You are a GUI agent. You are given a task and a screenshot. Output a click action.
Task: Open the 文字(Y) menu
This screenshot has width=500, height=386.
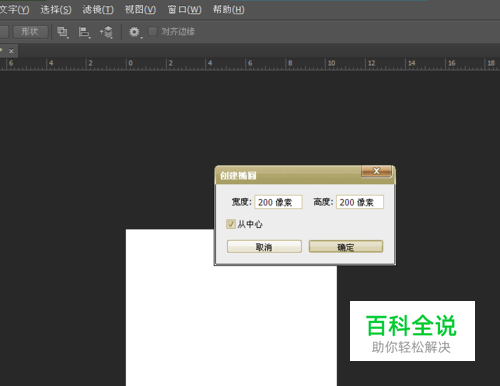click(14, 10)
